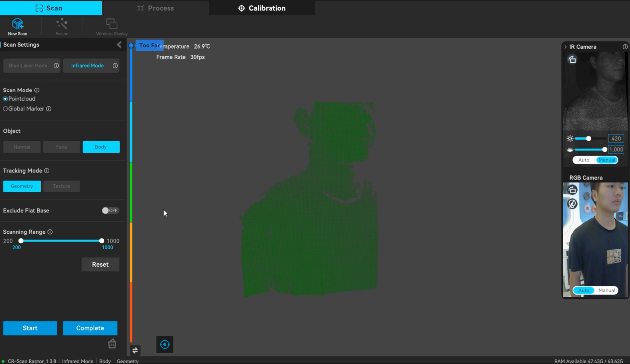Click the trash bin delete icon

coord(112,344)
